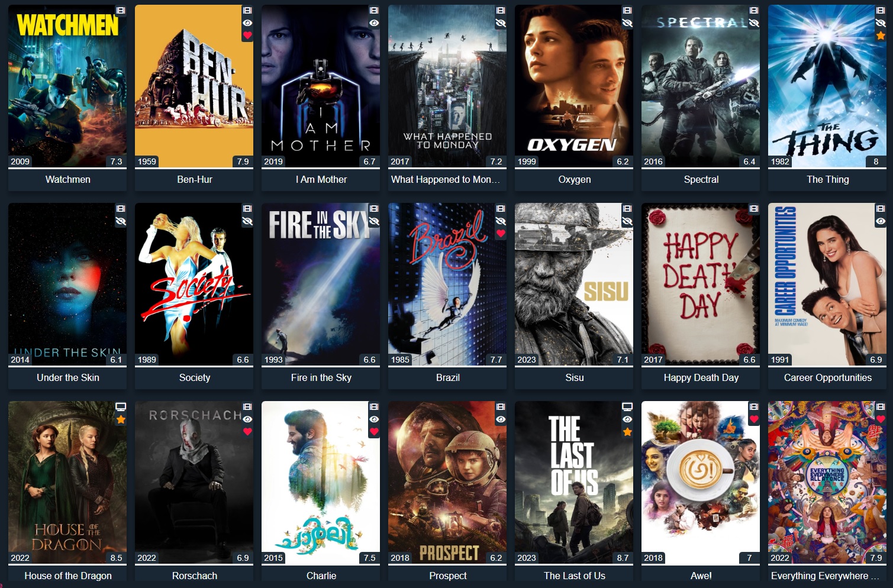Click the 1959 year badge on Ben-Hur
Screen dimensions: 893x588
(147, 161)
